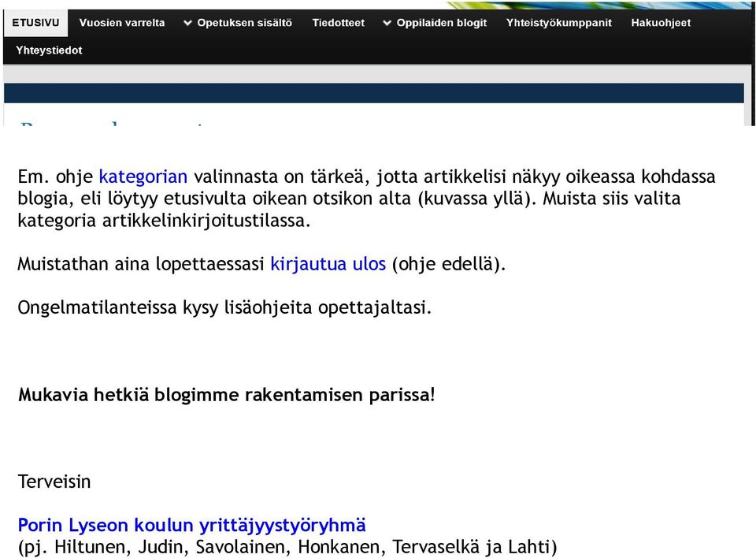Open the Yhteistyökumppanit menu item
The image size is (756, 558).
559,23
